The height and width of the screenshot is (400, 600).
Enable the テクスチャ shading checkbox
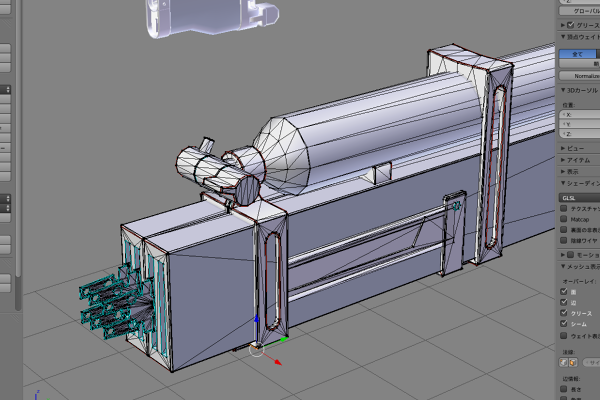pyautogui.click(x=564, y=208)
